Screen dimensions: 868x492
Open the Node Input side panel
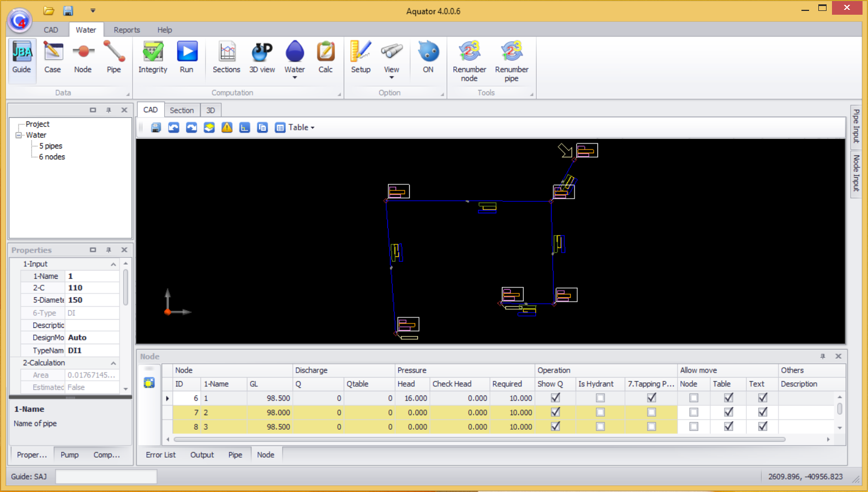point(856,173)
